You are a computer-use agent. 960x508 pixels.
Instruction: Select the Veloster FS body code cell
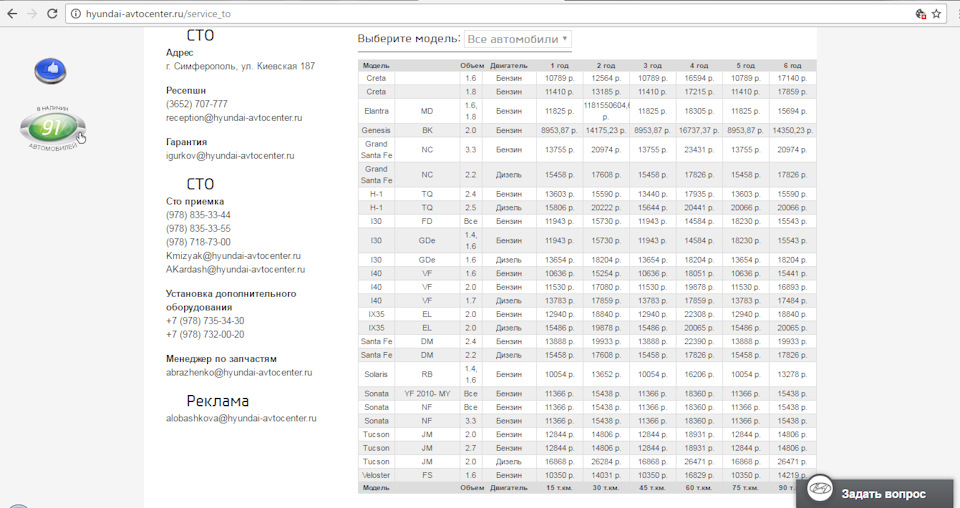pyautogui.click(x=427, y=475)
